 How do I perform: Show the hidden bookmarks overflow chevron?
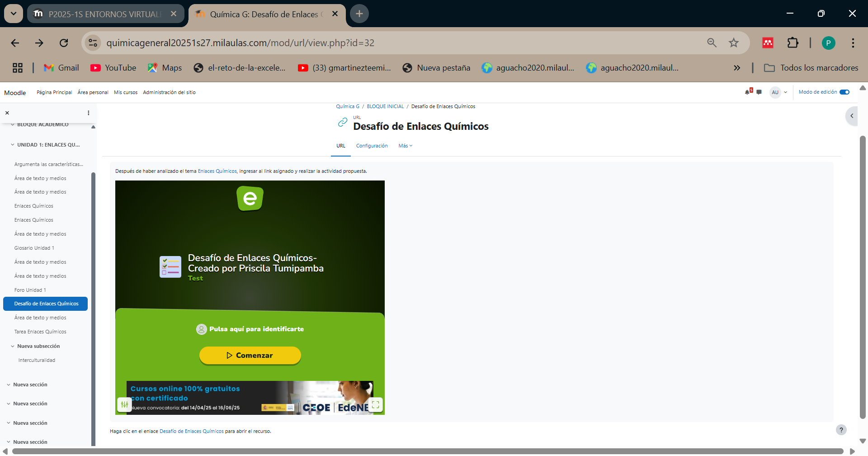[x=737, y=68]
